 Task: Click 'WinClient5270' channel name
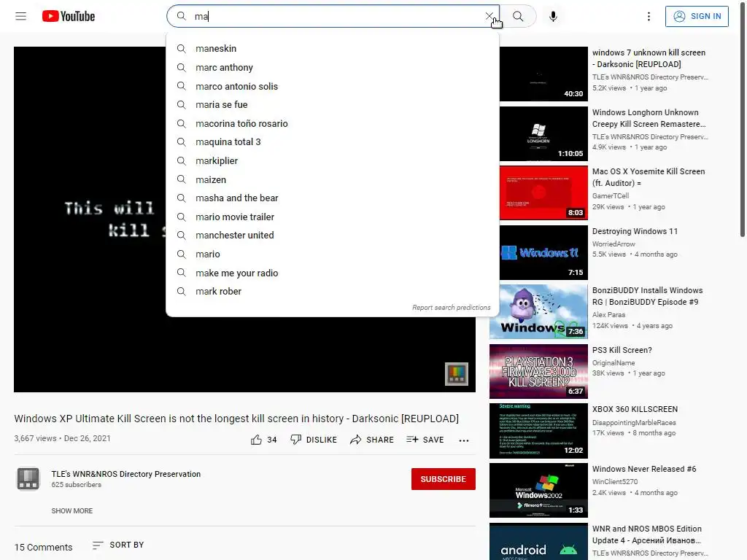(615, 482)
